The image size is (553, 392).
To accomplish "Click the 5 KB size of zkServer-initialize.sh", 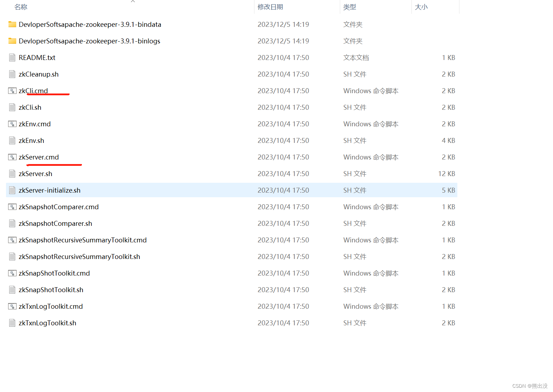I will [449, 190].
